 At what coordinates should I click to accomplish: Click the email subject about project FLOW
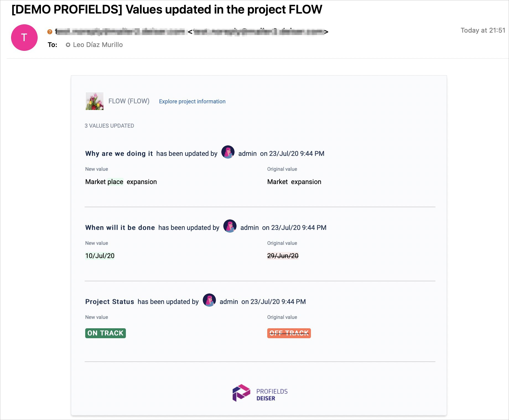(167, 9)
